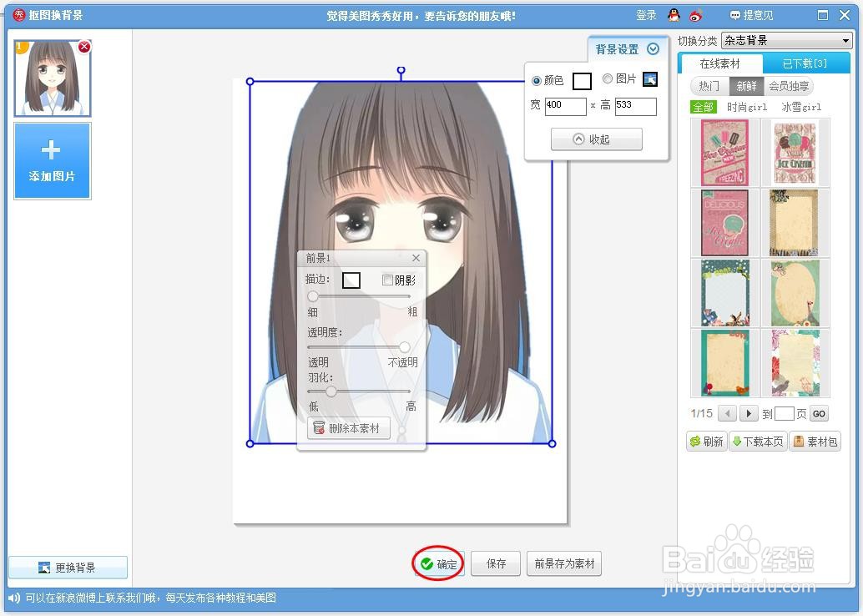
Task: Select the girl image thumbnail in sidebar
Action: click(x=53, y=78)
